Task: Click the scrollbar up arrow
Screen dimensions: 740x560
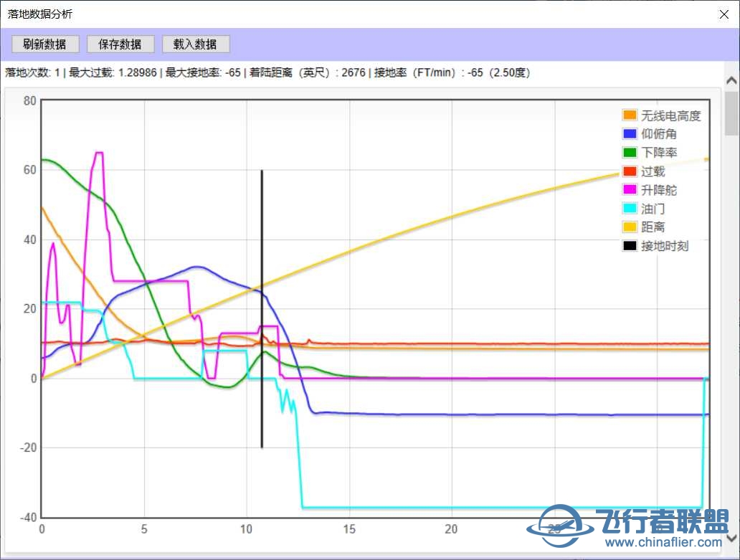Action: point(731,81)
